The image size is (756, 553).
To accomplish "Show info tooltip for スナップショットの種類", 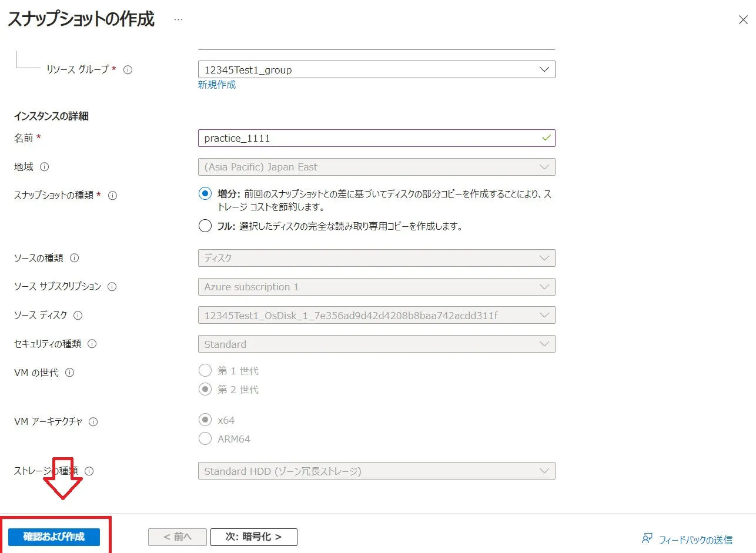I will (x=113, y=196).
